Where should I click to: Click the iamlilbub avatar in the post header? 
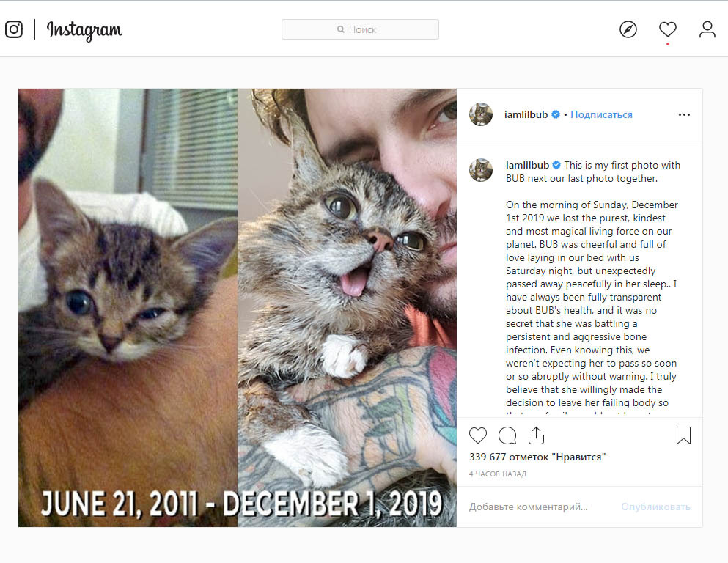click(480, 114)
